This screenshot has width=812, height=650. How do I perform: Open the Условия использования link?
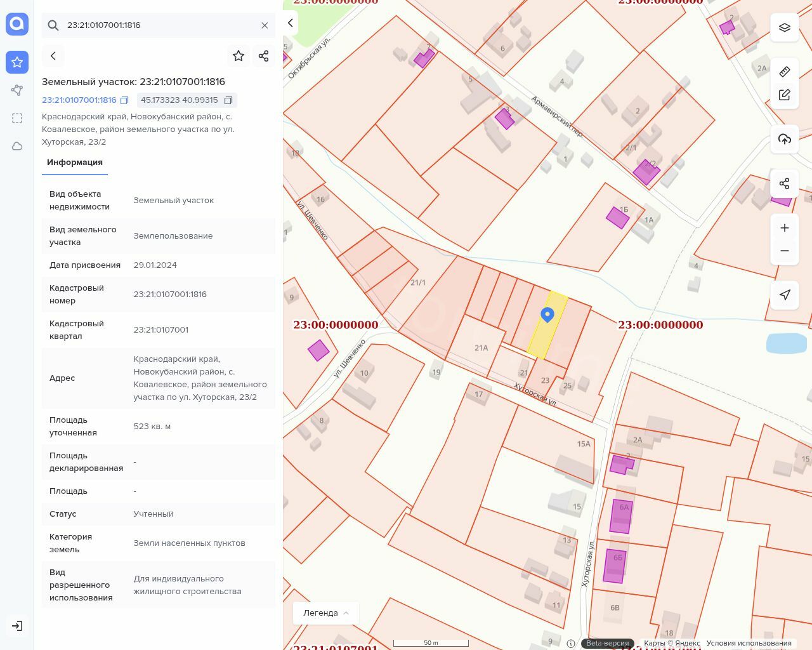pyautogui.click(x=749, y=643)
